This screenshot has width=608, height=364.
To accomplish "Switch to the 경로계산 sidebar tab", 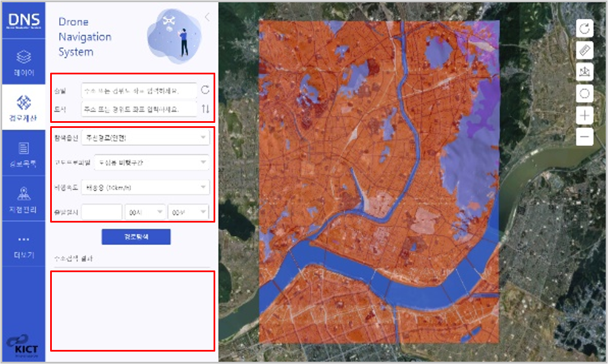I will tap(24, 107).
